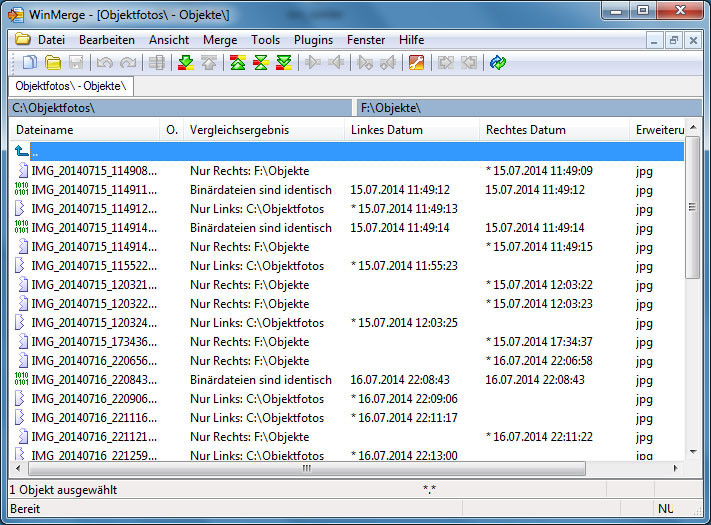
Task: Jump to next difference with the down arrow
Action: tap(186, 62)
